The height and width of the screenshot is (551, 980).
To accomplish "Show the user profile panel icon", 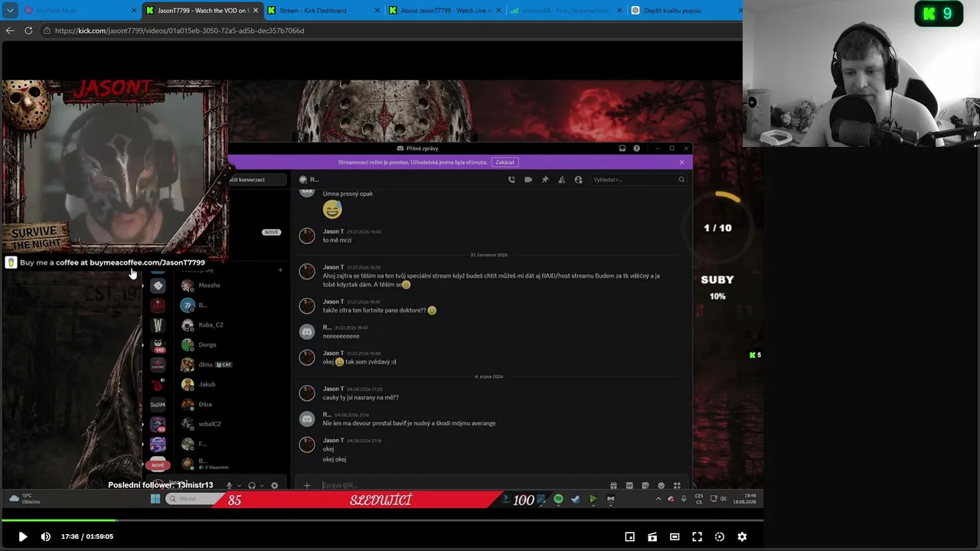I will pos(578,180).
